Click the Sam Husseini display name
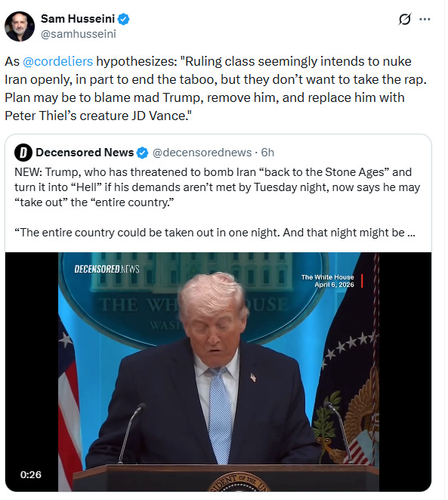Viewport: 448px width, 500px height. 78,19
